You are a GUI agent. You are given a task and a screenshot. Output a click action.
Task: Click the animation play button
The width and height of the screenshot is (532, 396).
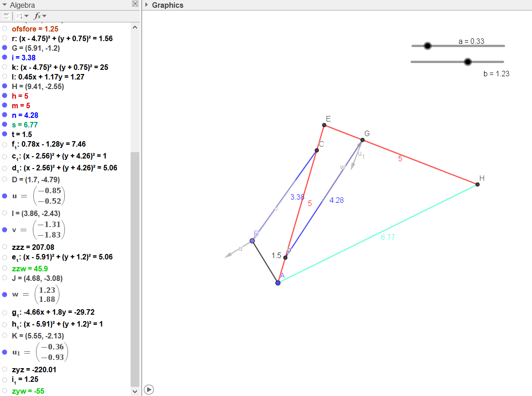(x=148, y=390)
